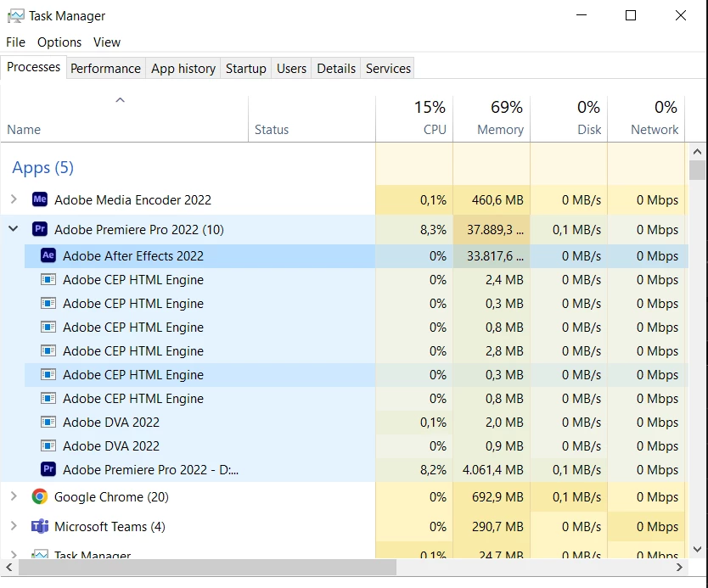This screenshot has height=588, width=708.
Task: Switch to the Users tab
Action: (291, 68)
